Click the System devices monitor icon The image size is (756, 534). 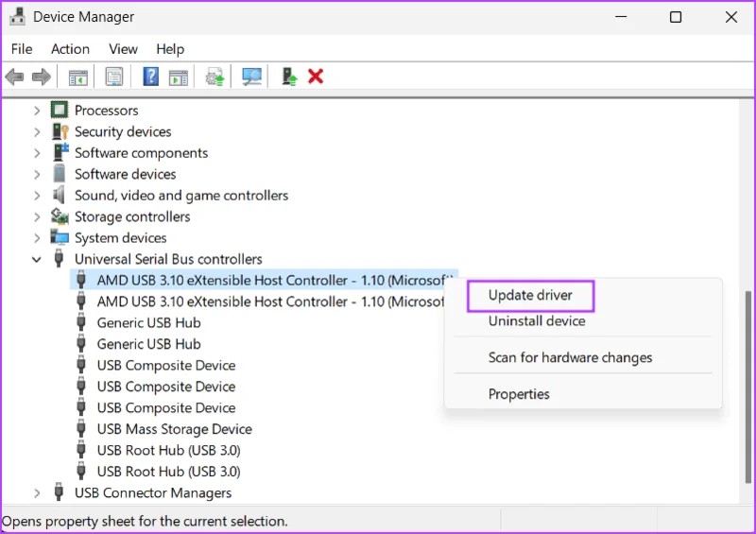[60, 237]
